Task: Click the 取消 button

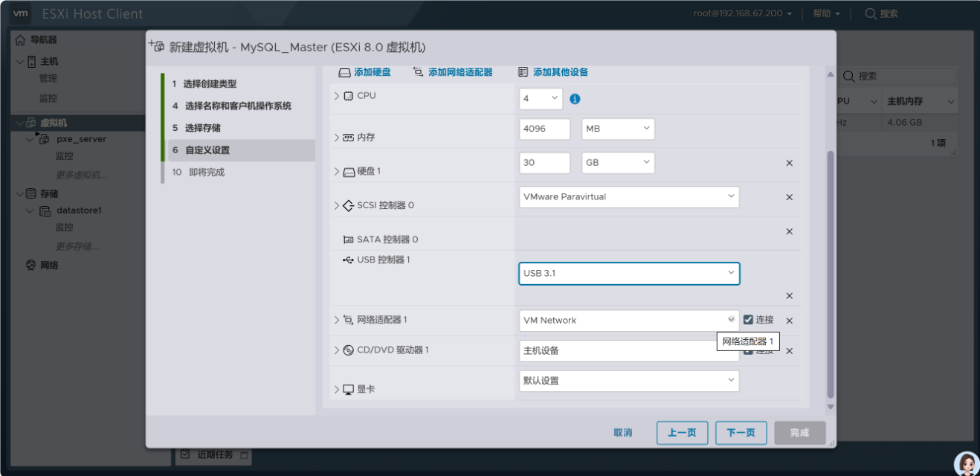Action: click(622, 433)
